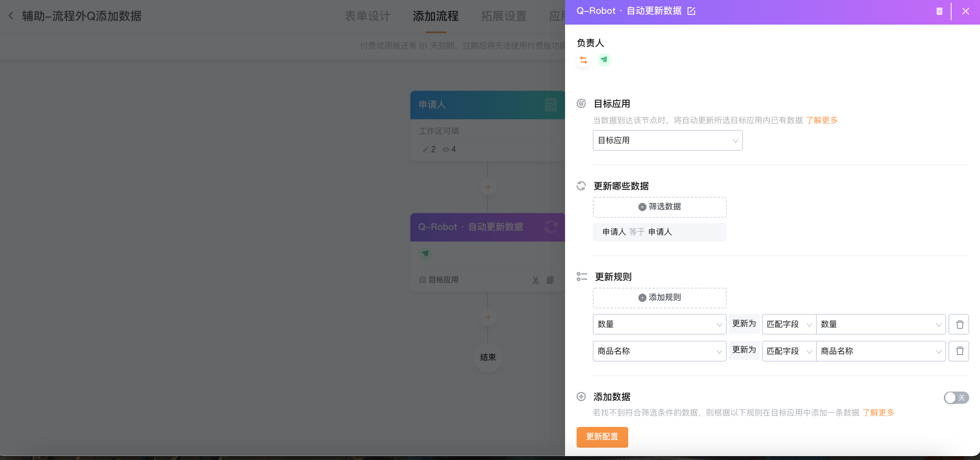This screenshot has height=460, width=980.
Task: Select the Q-Robot 自动更新数据 node header
Action: click(487, 227)
